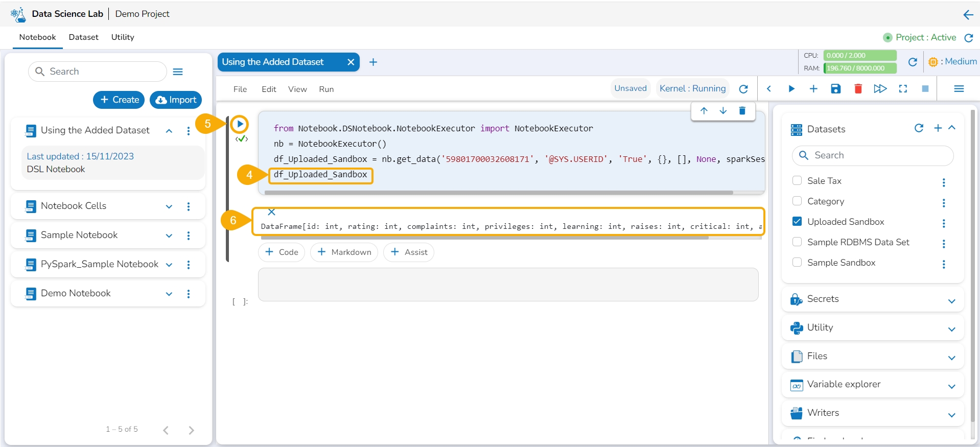The height and width of the screenshot is (447, 980).
Task: Click the Create notebook button
Action: (x=119, y=100)
